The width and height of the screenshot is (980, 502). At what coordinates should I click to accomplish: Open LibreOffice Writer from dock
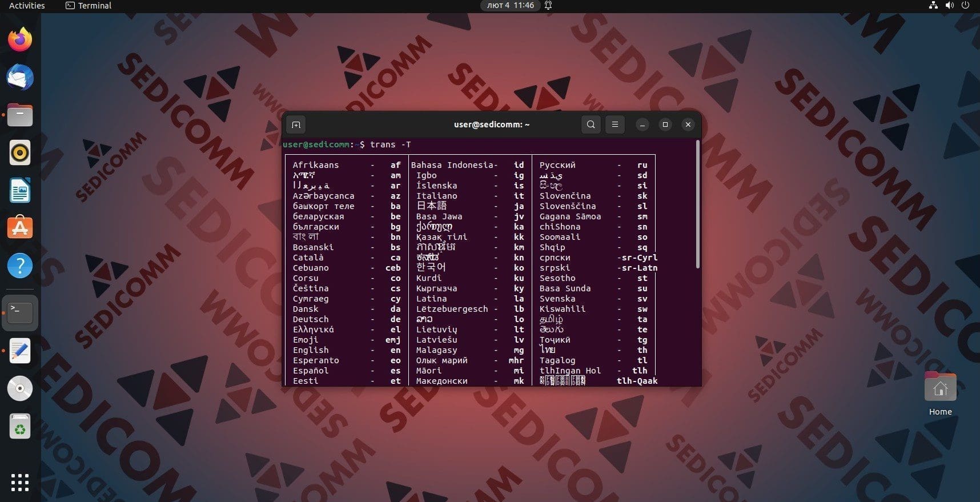(x=20, y=191)
